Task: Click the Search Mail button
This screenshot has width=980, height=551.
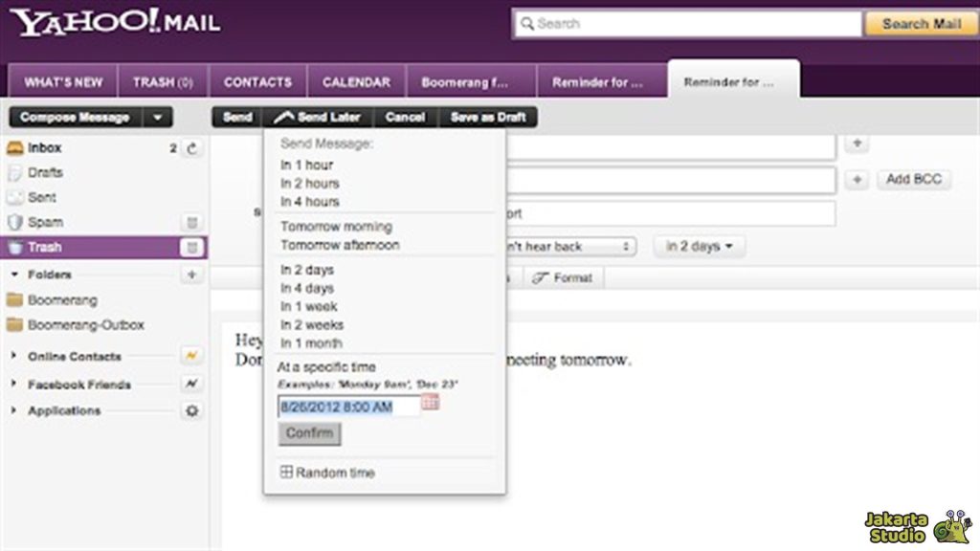Action: click(x=921, y=24)
